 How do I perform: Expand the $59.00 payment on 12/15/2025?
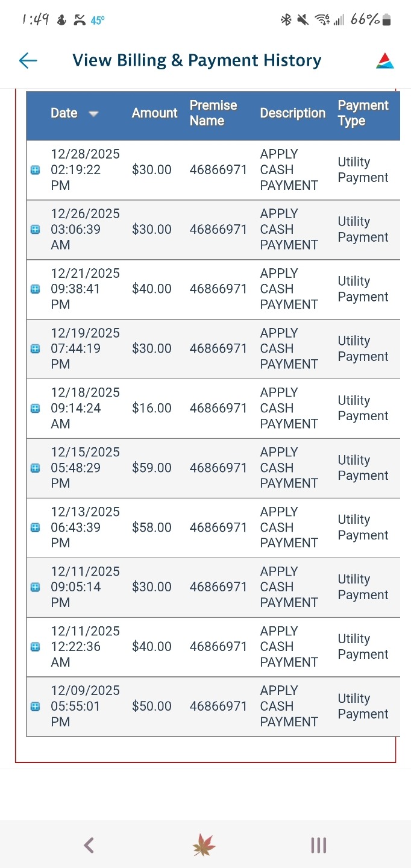[35, 468]
